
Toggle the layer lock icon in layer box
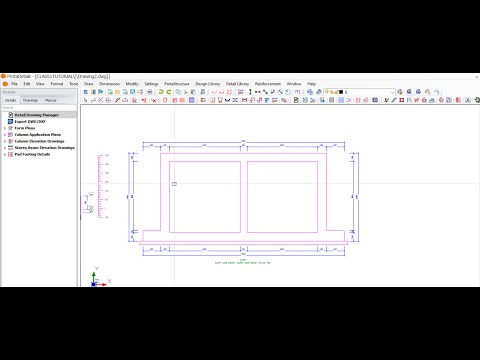click(x=336, y=92)
